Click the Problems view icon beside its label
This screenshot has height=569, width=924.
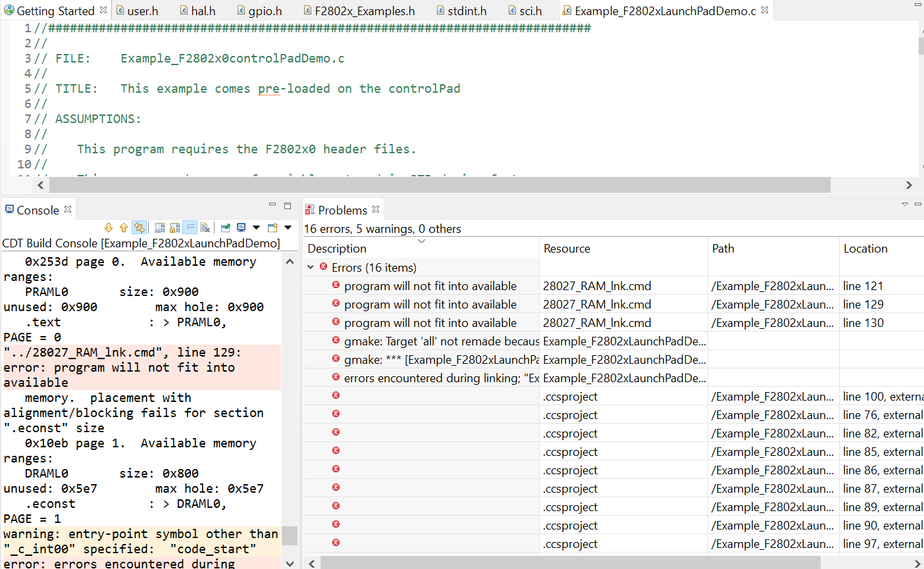coord(310,209)
